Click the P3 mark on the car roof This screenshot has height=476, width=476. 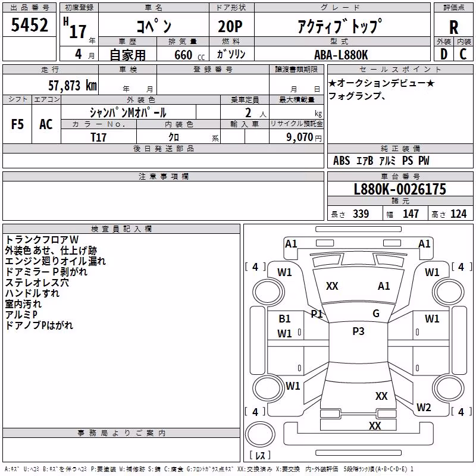tap(358, 331)
